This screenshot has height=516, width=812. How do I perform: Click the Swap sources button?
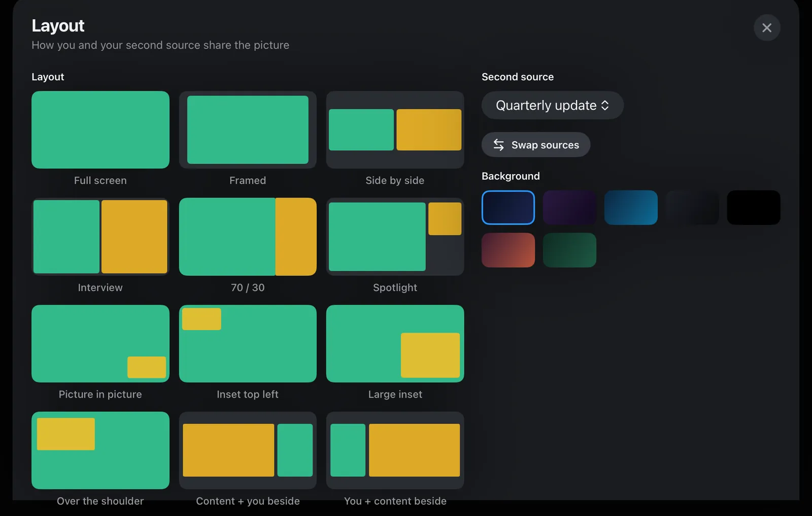coord(536,145)
